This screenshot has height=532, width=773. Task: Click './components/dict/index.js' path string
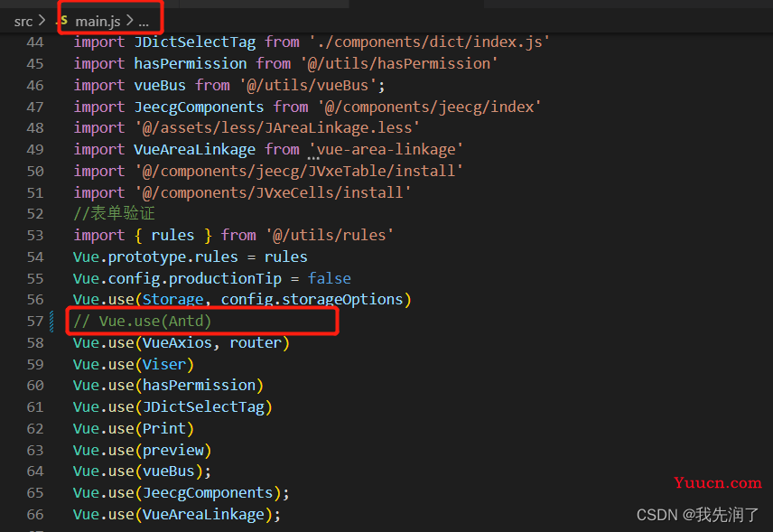[x=429, y=42]
